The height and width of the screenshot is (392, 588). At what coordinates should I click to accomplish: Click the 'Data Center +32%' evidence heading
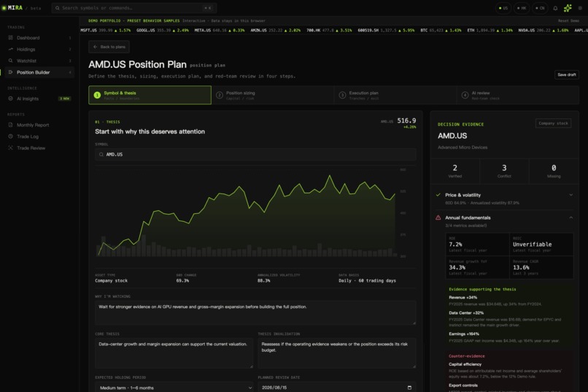466,313
